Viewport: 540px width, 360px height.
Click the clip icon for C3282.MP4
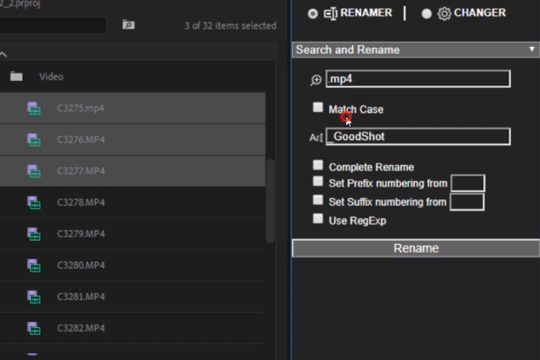tap(34, 328)
